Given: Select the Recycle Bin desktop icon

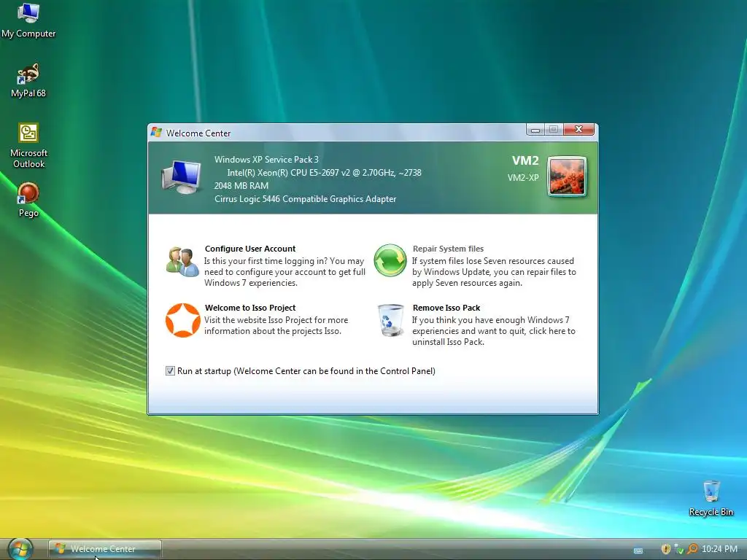Looking at the screenshot, I should coord(711,498).
